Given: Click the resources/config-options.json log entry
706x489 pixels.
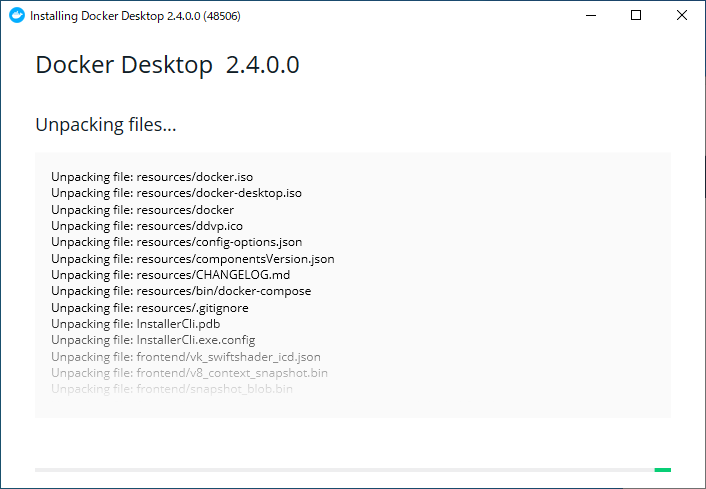Looking at the screenshot, I should click(x=176, y=242).
